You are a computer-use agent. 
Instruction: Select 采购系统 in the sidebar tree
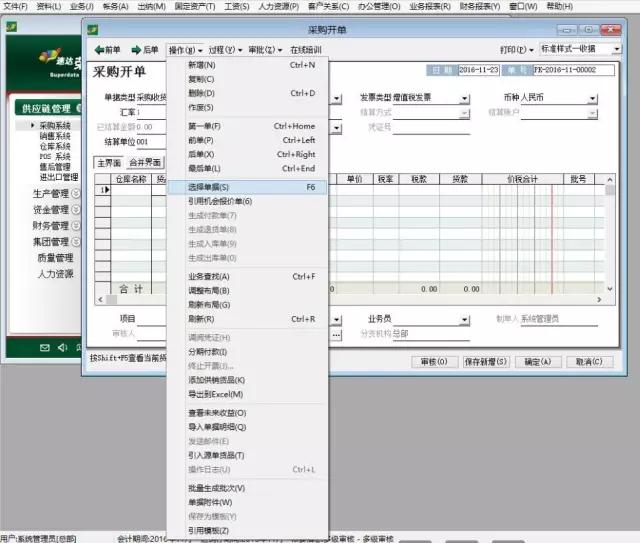[55, 125]
